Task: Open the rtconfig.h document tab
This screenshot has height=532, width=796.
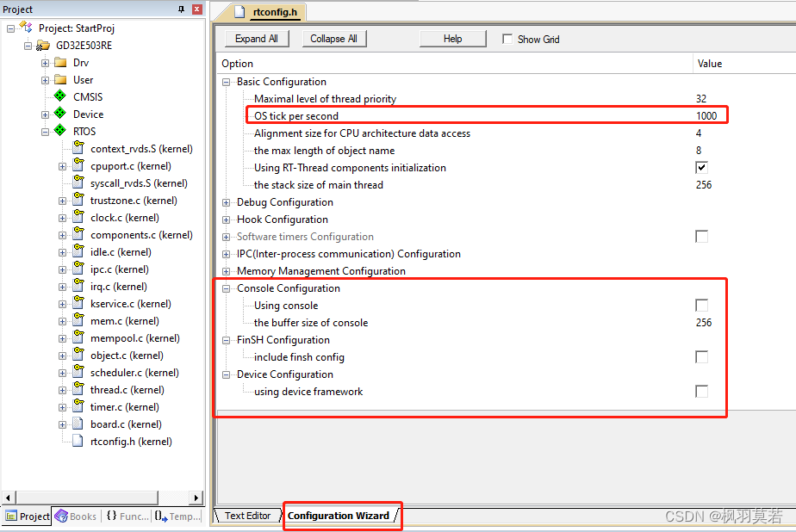Action: click(x=268, y=12)
